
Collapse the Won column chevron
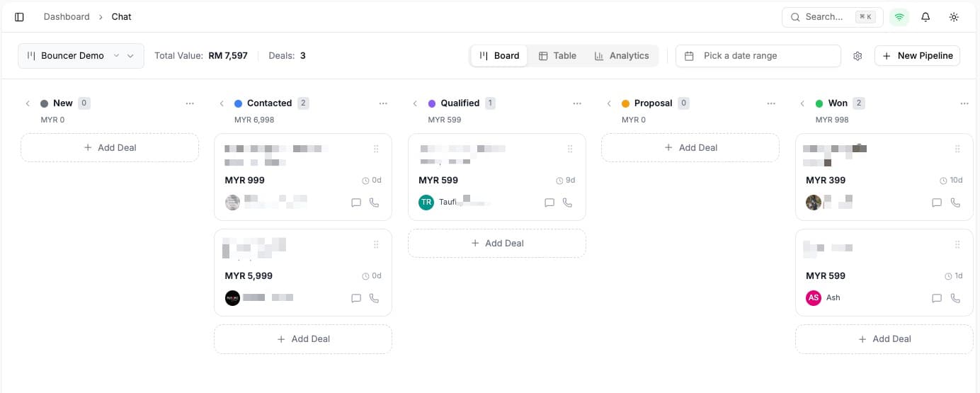tap(802, 103)
